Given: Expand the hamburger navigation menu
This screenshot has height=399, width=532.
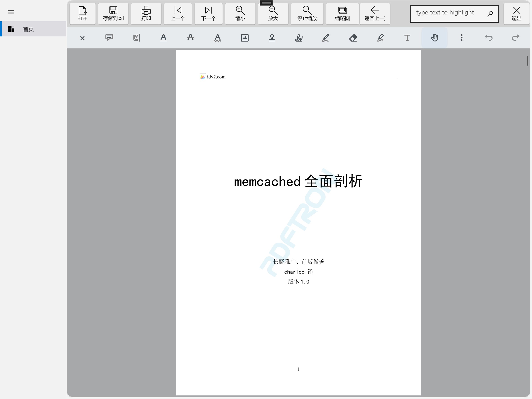Looking at the screenshot, I should click(11, 12).
